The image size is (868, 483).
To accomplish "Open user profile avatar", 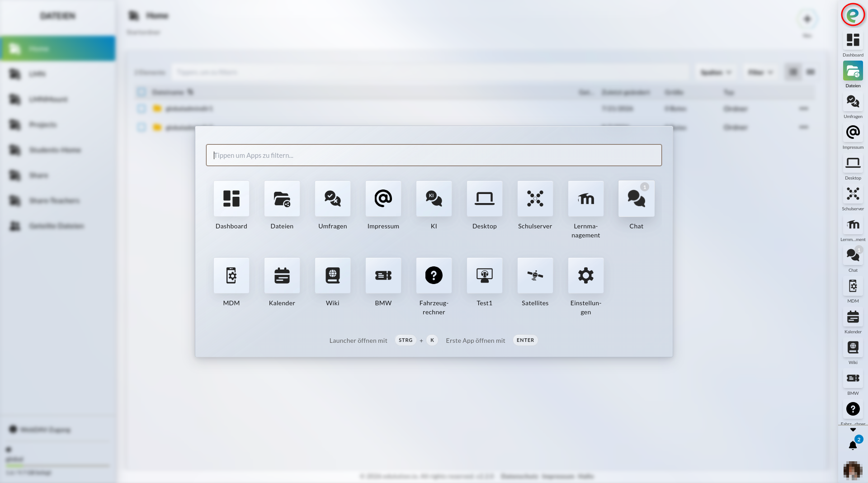I will coord(853,471).
